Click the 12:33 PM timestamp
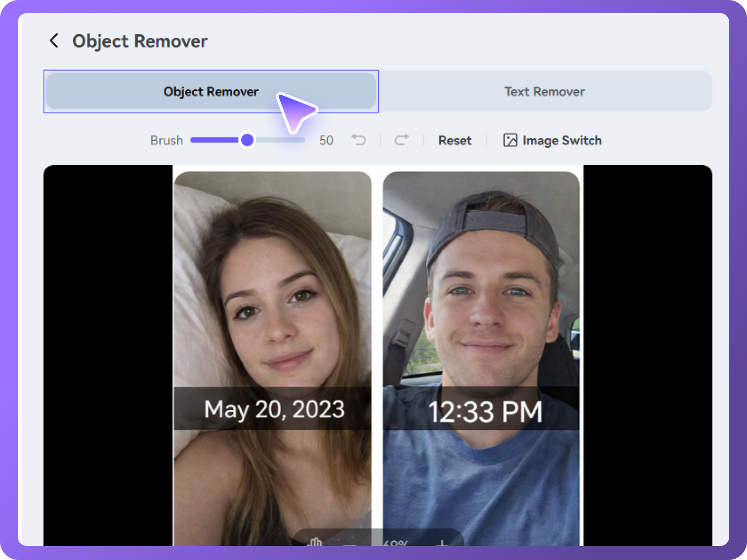Image resolution: width=747 pixels, height=560 pixels. [486, 411]
